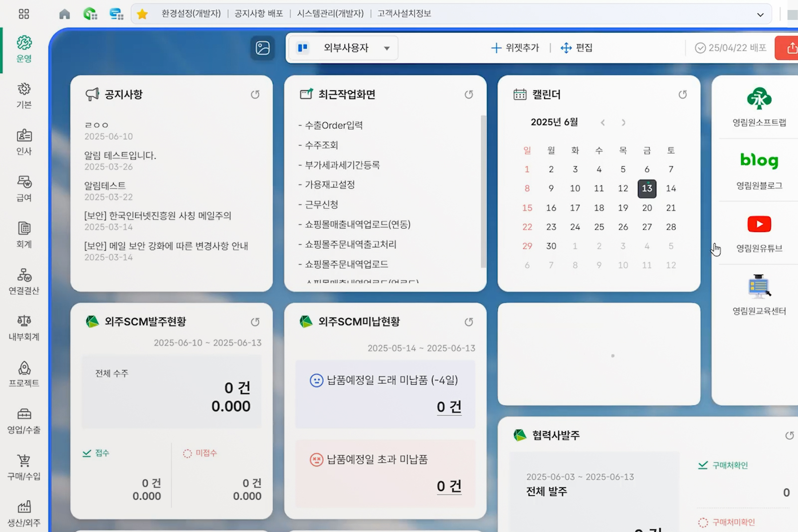Expand the chevron at the right of favorites bar
The image size is (798, 532).
click(760, 14)
